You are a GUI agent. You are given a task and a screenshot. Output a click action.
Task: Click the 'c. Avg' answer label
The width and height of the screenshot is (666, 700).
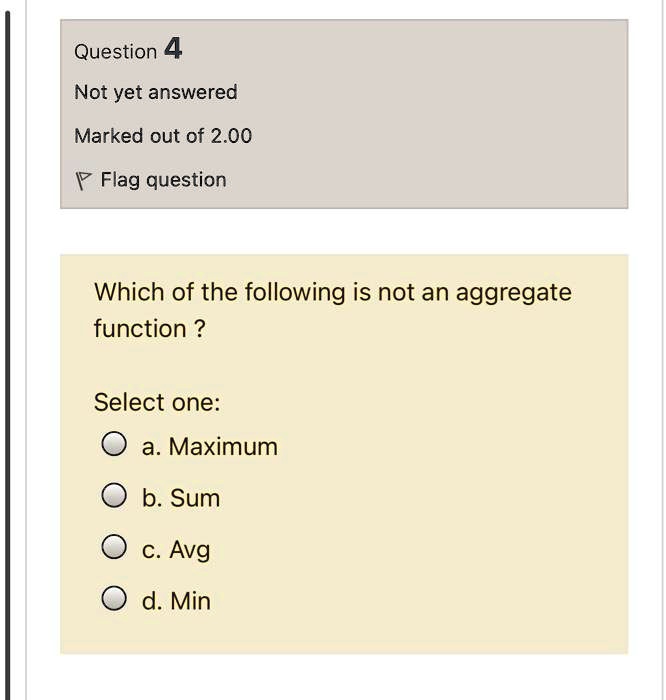click(x=176, y=550)
